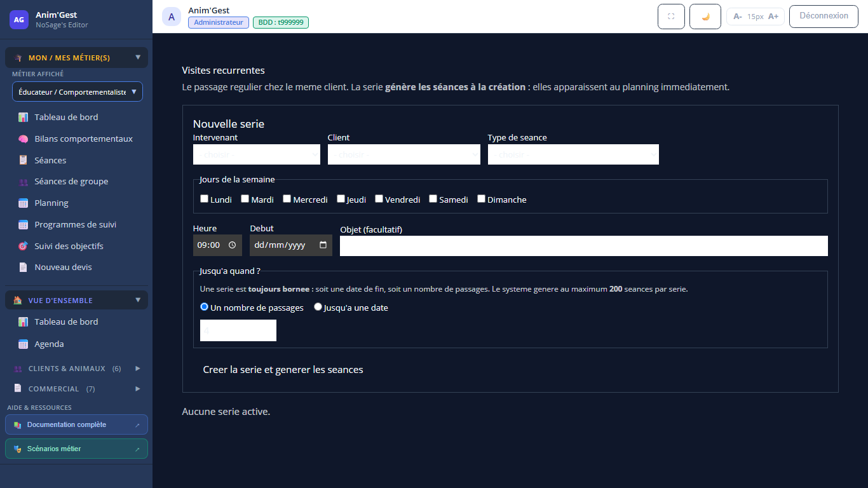
Task: Select the Dimanche checkbox
Action: [x=482, y=199]
